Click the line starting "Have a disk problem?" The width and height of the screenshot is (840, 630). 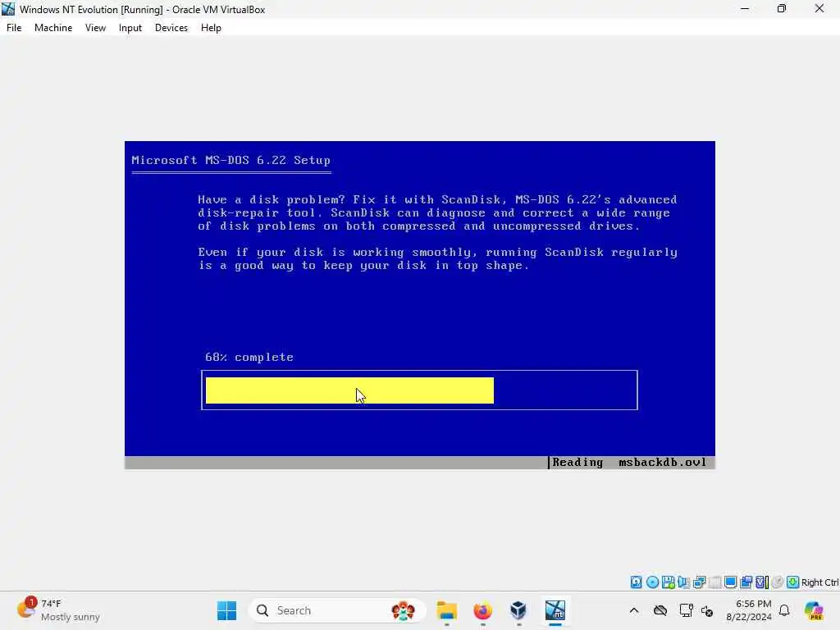(437, 200)
